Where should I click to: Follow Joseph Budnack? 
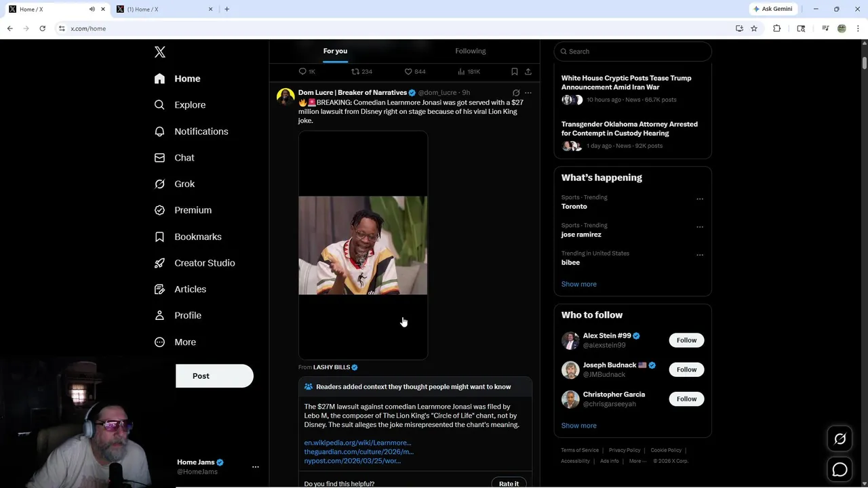[x=686, y=369]
